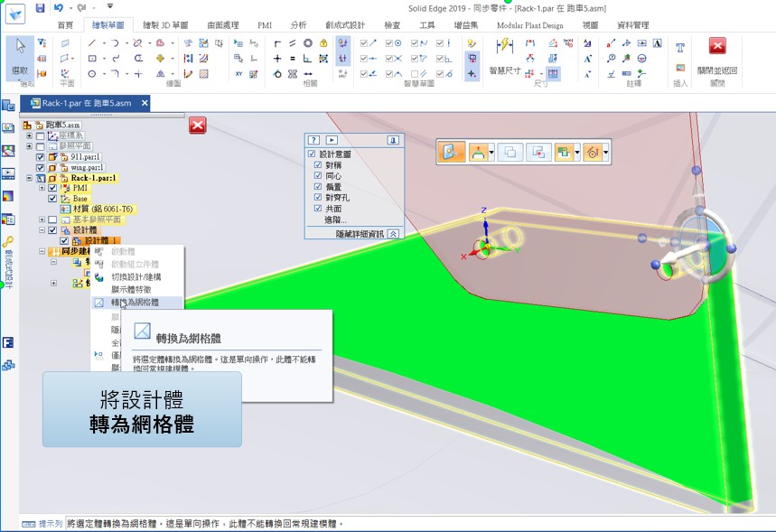This screenshot has width=776, height=532.
Task: Select the Line drawing tool
Action: (92, 43)
